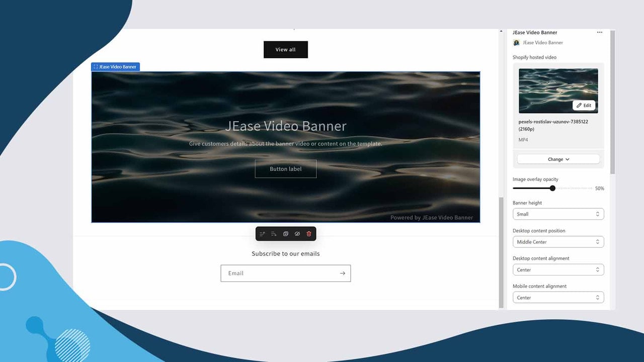Move the section down via floating toolbar
644x362 pixels.
pyautogui.click(x=274, y=234)
